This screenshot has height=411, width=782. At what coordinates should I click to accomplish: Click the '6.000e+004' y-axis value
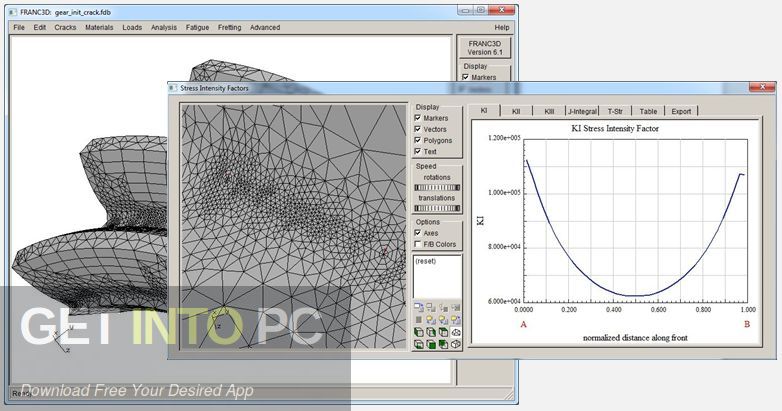click(x=504, y=301)
